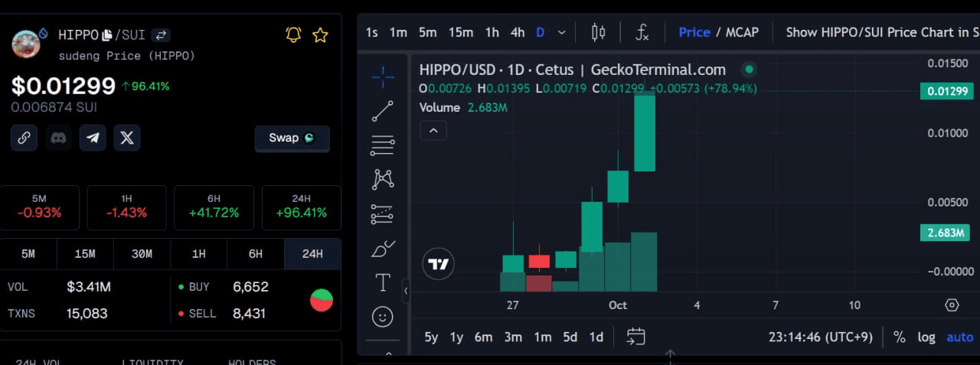
Task: Click the Swap button
Action: pyautogui.click(x=292, y=139)
